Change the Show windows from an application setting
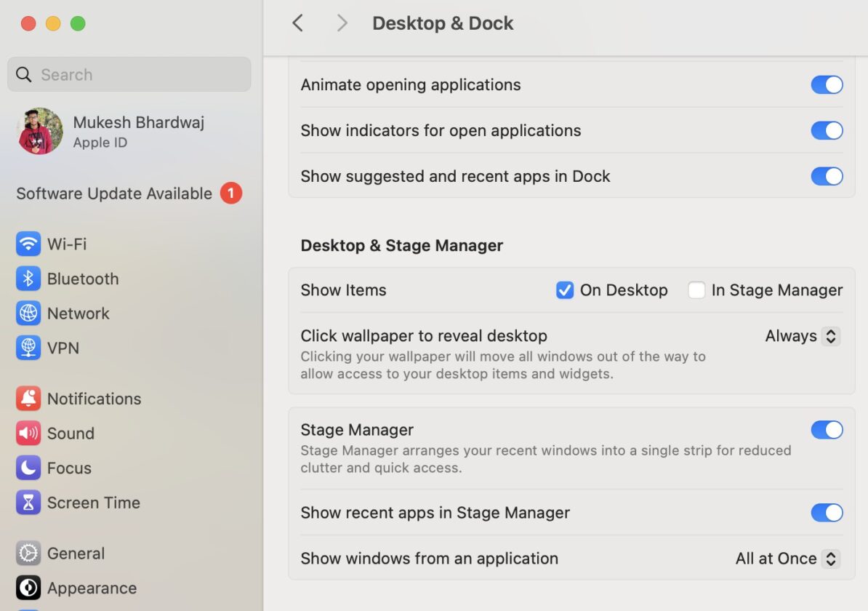868x611 pixels. [787, 559]
